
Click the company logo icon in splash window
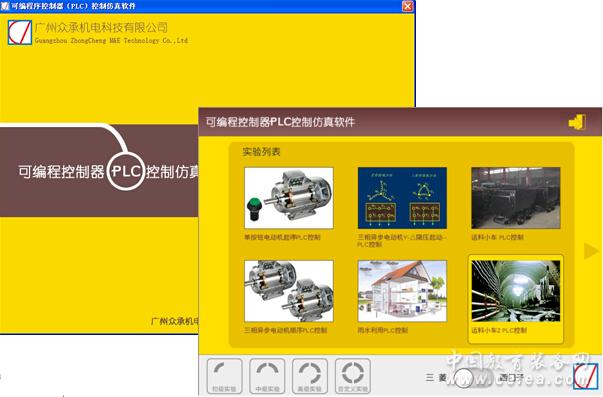point(20,32)
